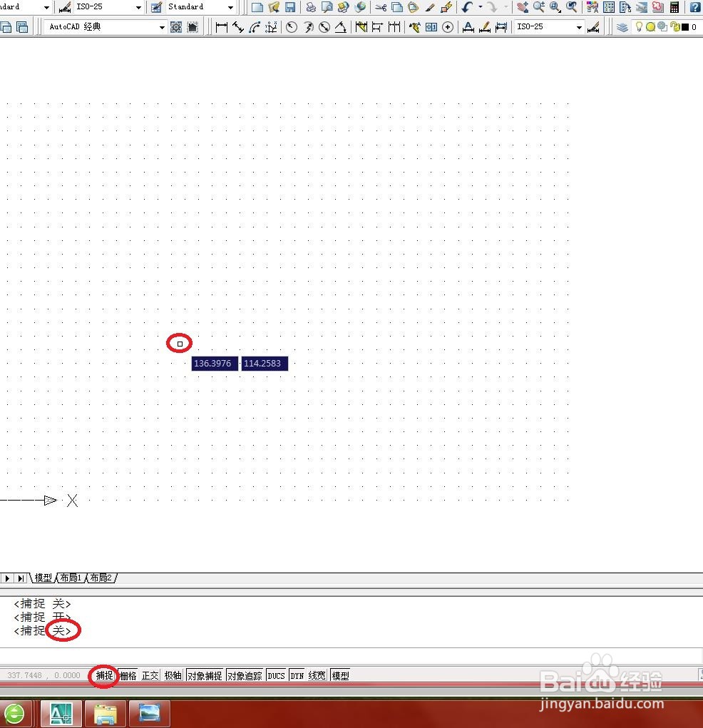
Task: Open the Layer Properties Manager icon
Action: [x=622, y=27]
